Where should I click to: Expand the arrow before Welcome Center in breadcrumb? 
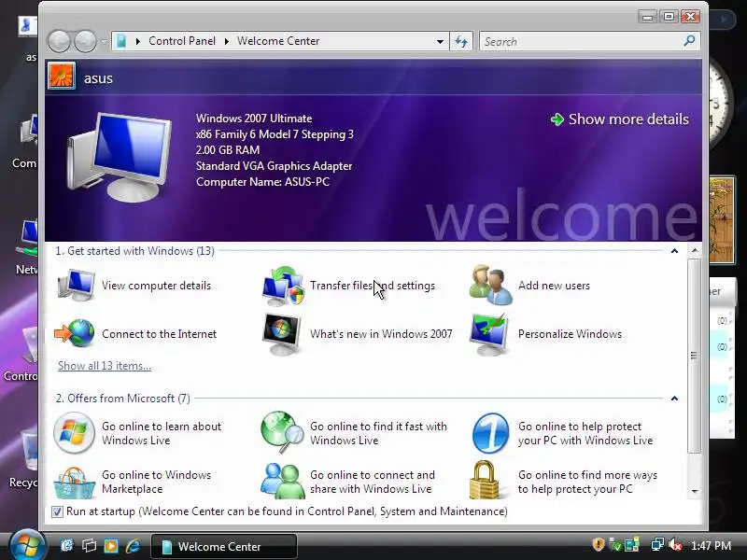pos(226,41)
